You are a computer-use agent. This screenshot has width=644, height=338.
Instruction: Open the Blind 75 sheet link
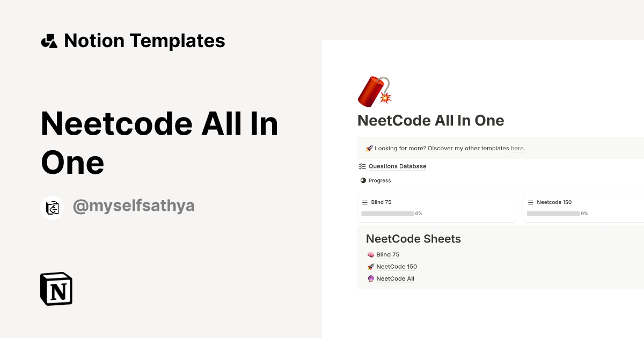[387, 254]
